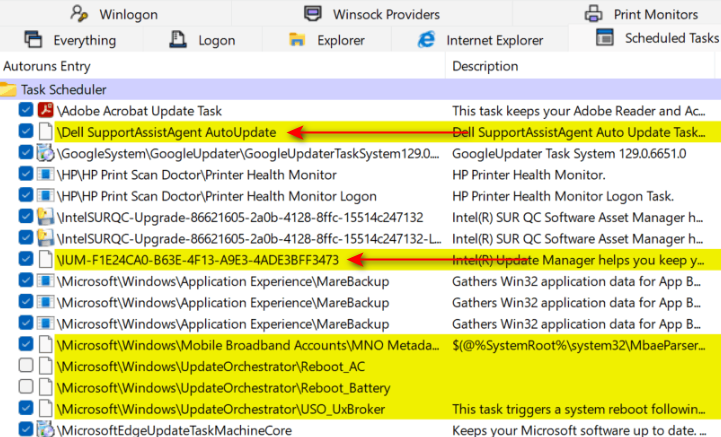Screen dimensions: 721x437
Task: Click the Dell SupportAssistAgent blank file icon
Action: (x=46, y=132)
